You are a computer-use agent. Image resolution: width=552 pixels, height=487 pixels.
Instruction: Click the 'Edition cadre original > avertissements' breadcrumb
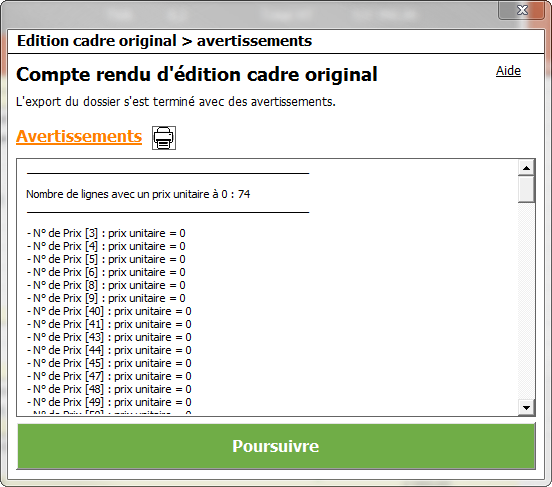point(164,41)
